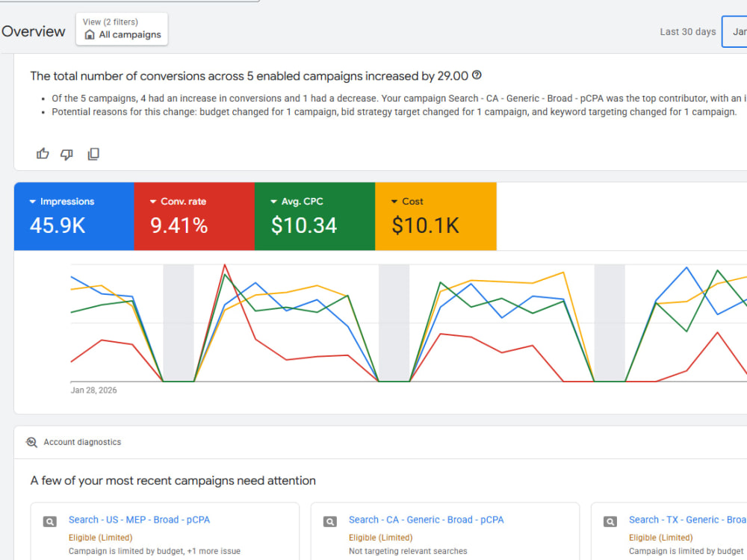
Task: Click 'A few of your most recent campaigns' heading
Action: point(173,480)
